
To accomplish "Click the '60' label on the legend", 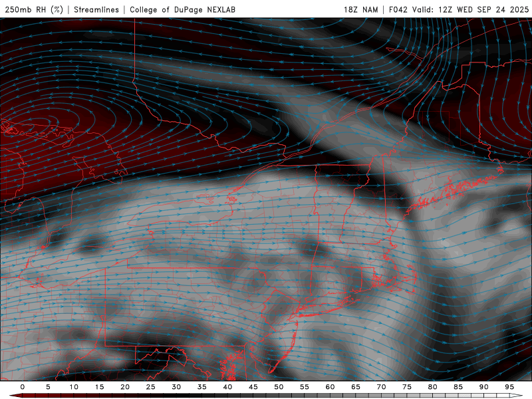I will coord(330,387).
